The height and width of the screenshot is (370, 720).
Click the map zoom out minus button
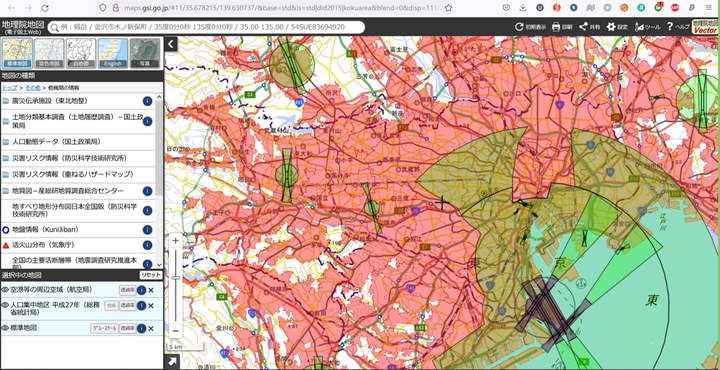[x=175, y=330]
